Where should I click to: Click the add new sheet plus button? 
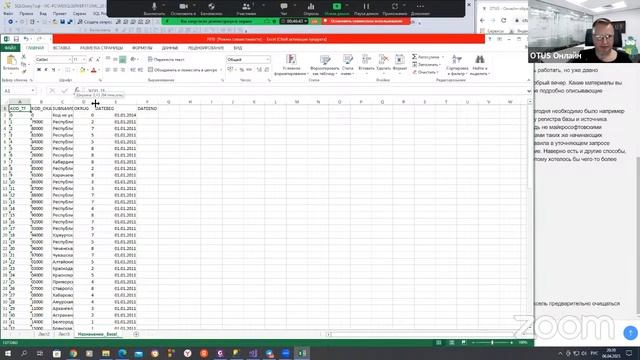(136, 334)
